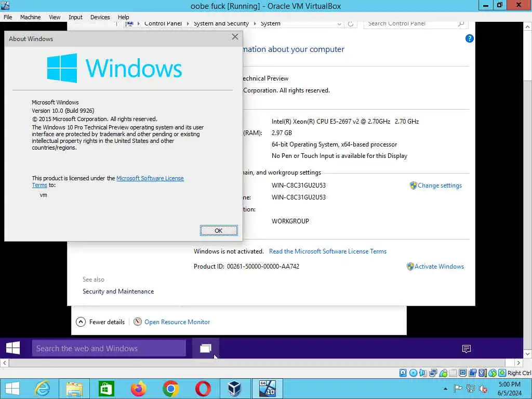Click the VirtualBox audio status icon
Screen dimensions: 532x399
[423, 373]
